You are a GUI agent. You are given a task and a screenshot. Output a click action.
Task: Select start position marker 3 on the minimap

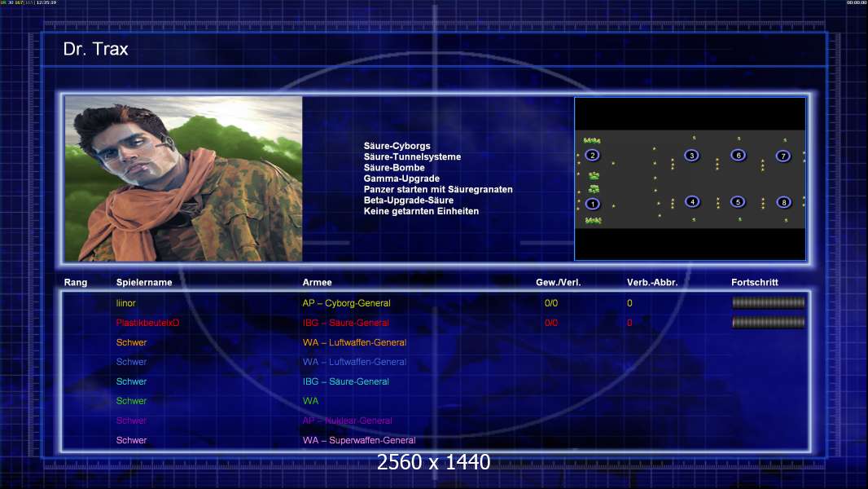pos(691,156)
